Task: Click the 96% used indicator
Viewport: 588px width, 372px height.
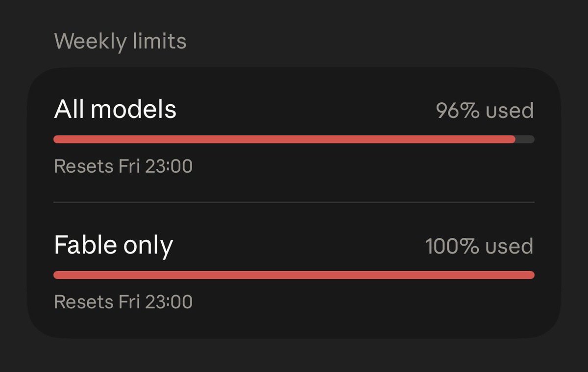Action: point(485,111)
